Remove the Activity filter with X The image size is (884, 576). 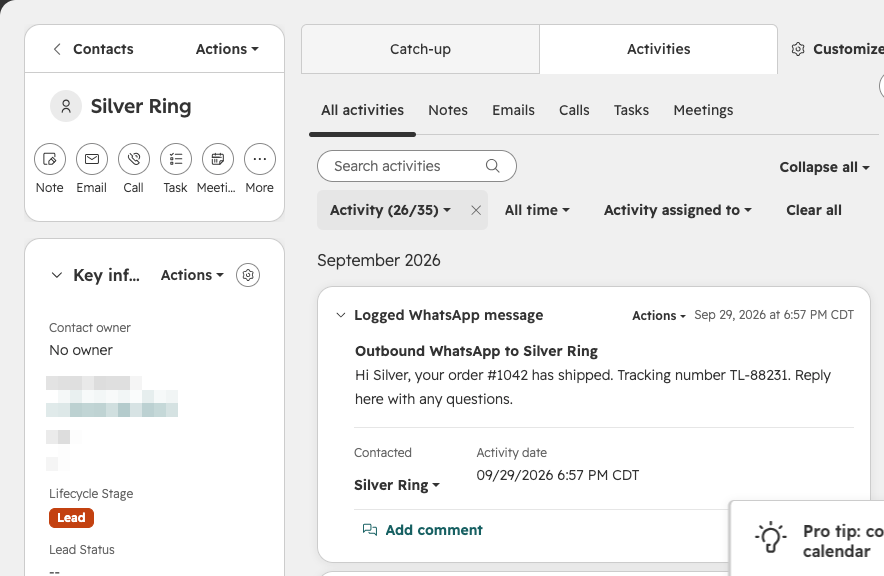[476, 210]
